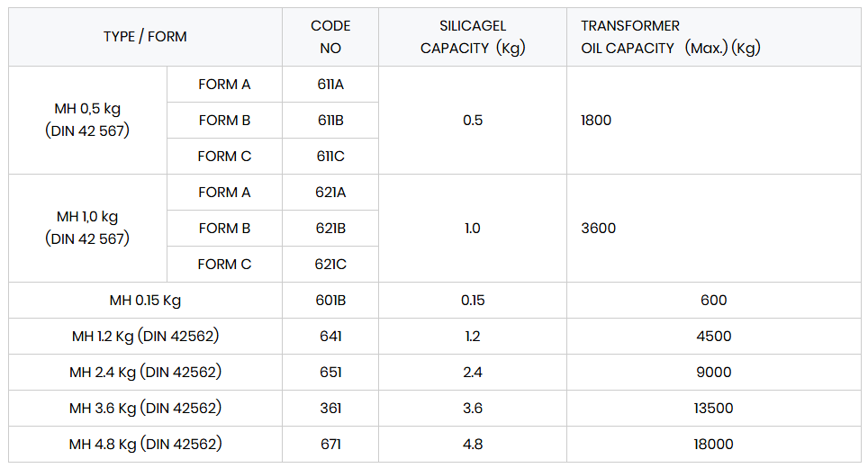The image size is (868, 468).
Task: Click the TRANSFORMER OIL CAPACITY header
Action: pos(713,37)
